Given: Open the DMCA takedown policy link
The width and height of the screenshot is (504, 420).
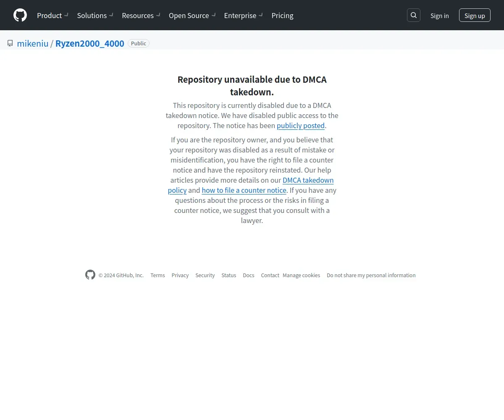Looking at the screenshot, I should point(308,180).
